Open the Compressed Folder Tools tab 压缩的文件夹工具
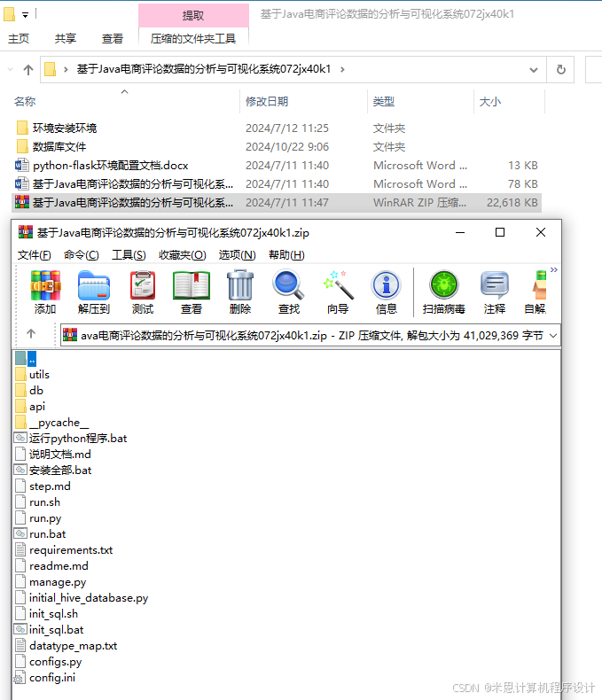Viewport: 602px width, 700px height. point(193,39)
